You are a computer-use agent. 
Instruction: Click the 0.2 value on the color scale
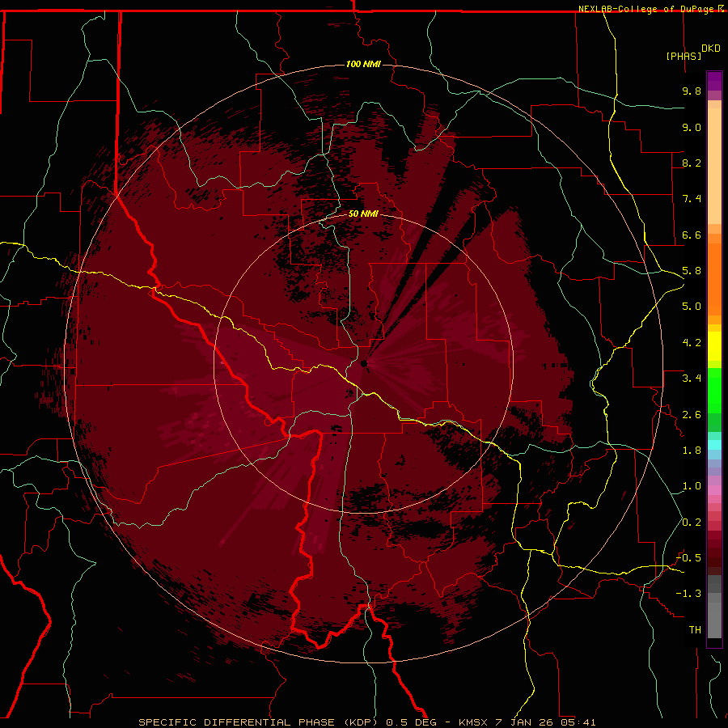click(692, 523)
